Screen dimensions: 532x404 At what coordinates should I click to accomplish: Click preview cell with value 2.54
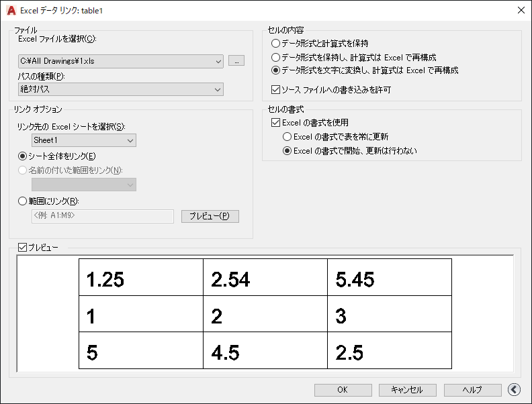[x=265, y=277]
